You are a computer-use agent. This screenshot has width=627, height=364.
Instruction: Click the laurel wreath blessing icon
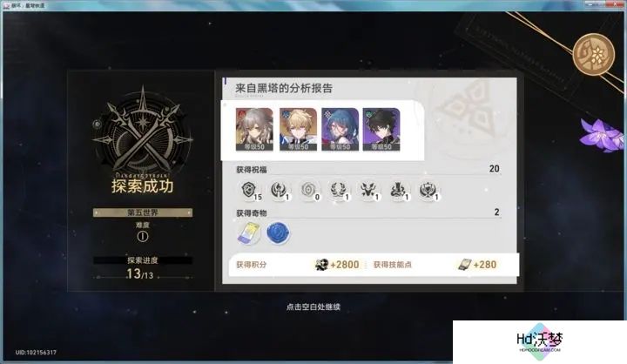coord(339,190)
